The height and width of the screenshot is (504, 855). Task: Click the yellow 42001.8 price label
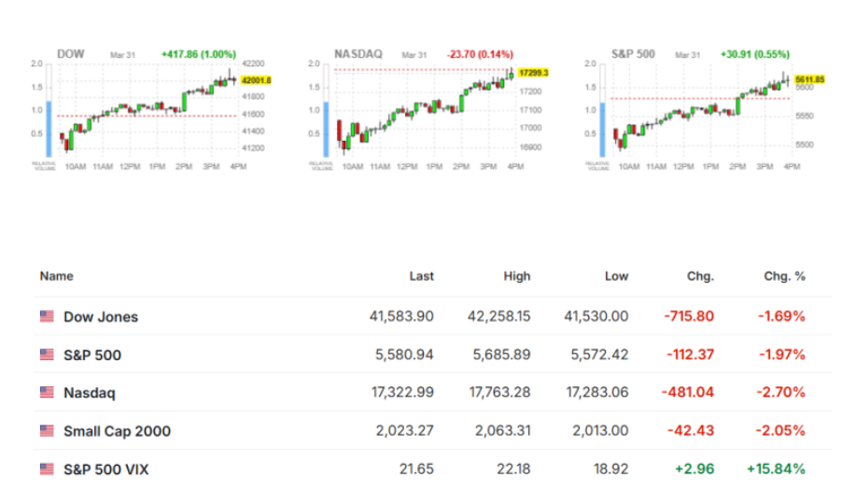click(x=257, y=80)
